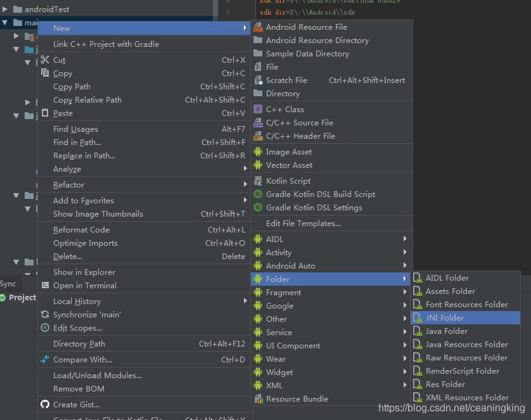The width and height of the screenshot is (531, 420).
Task: Choose Link C++ Project with Gradle
Action: click(144, 44)
